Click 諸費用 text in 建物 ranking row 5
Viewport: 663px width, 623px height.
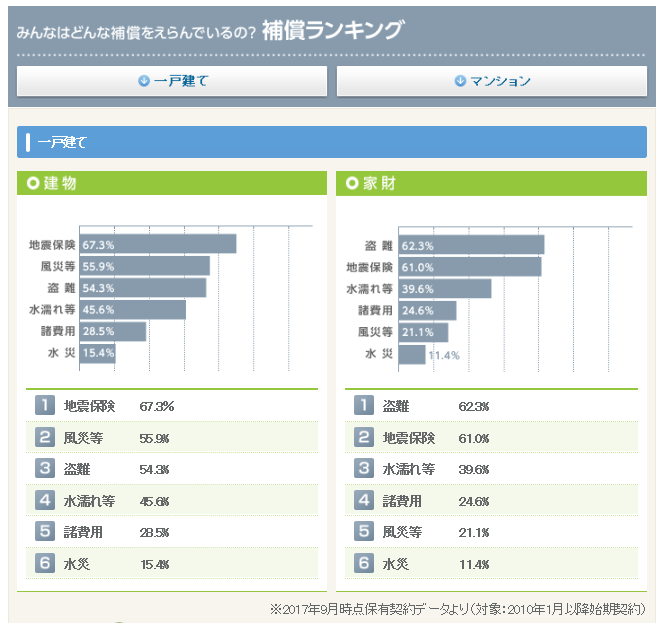pyautogui.click(x=83, y=532)
